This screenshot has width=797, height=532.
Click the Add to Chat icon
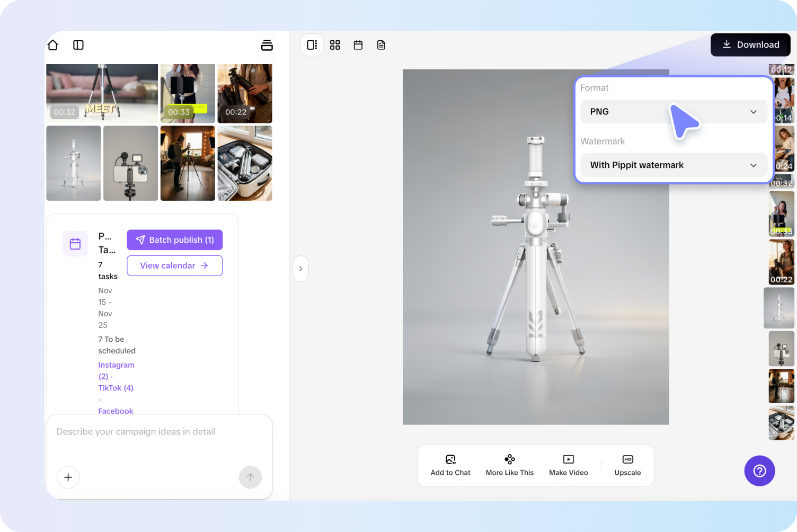coord(450,459)
